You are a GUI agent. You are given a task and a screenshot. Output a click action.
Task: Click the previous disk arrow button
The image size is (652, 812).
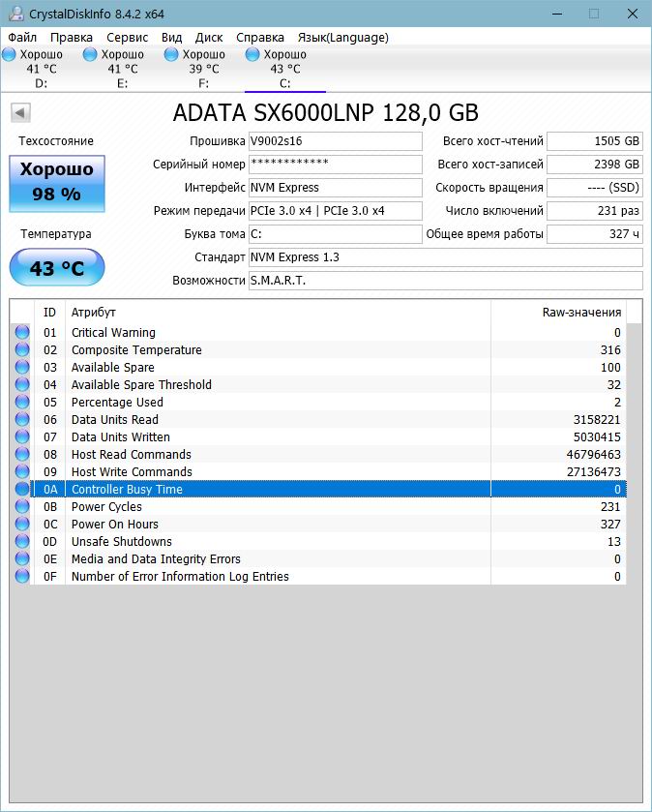coord(20,112)
